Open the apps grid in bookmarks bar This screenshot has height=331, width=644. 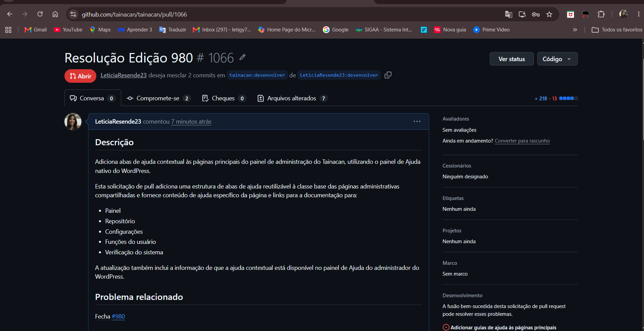click(8, 30)
